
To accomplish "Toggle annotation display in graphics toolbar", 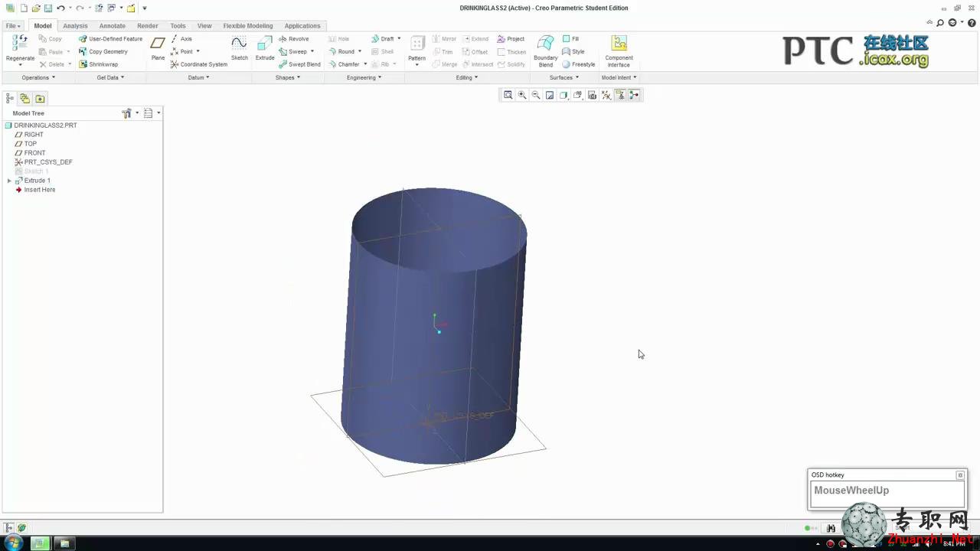I will coord(620,95).
